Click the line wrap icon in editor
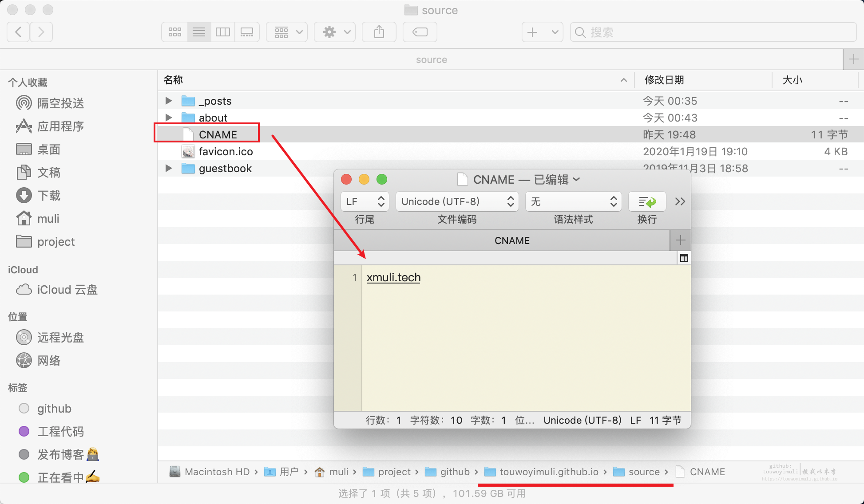This screenshot has width=864, height=504. pos(646,202)
